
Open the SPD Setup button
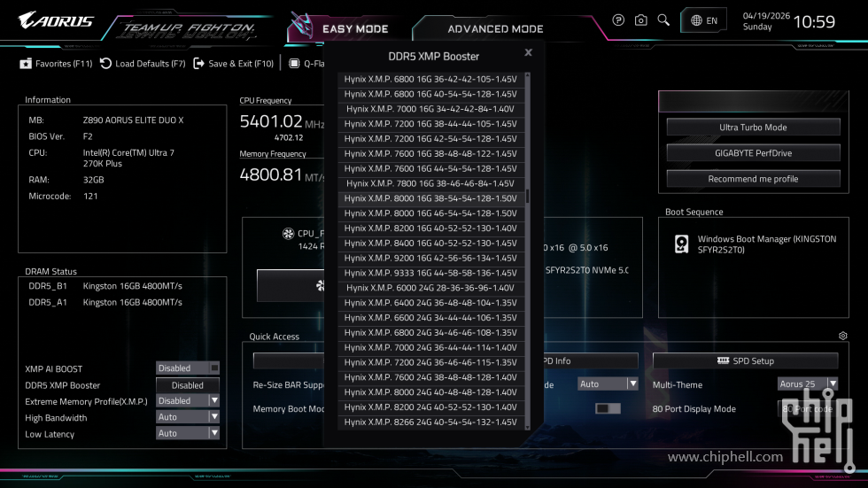pos(745,360)
